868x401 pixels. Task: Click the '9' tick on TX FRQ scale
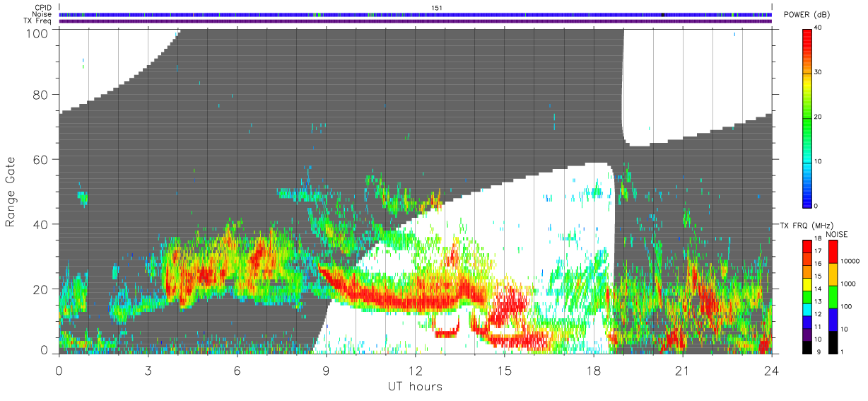[819, 351]
